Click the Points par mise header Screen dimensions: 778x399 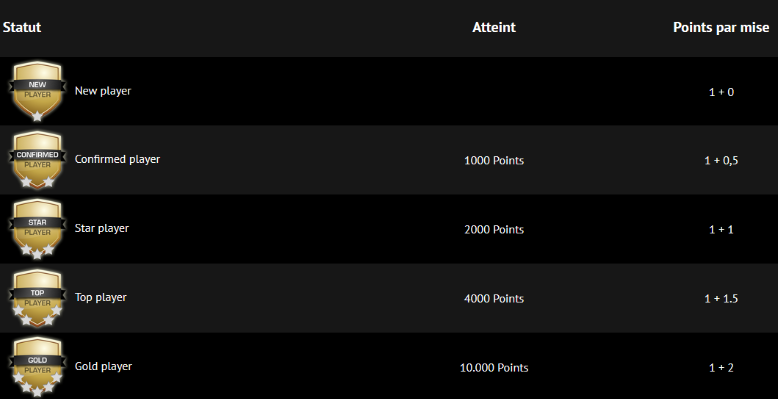tap(721, 27)
